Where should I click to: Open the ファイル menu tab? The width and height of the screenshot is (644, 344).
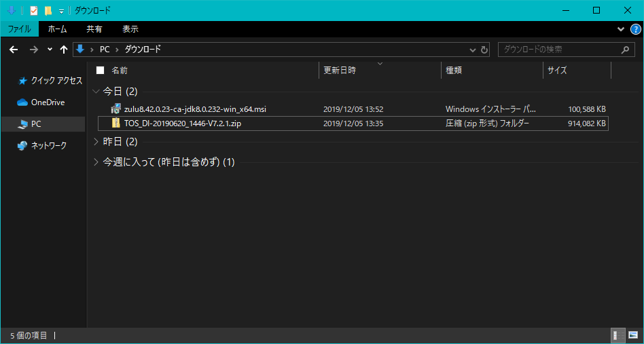pos(19,29)
